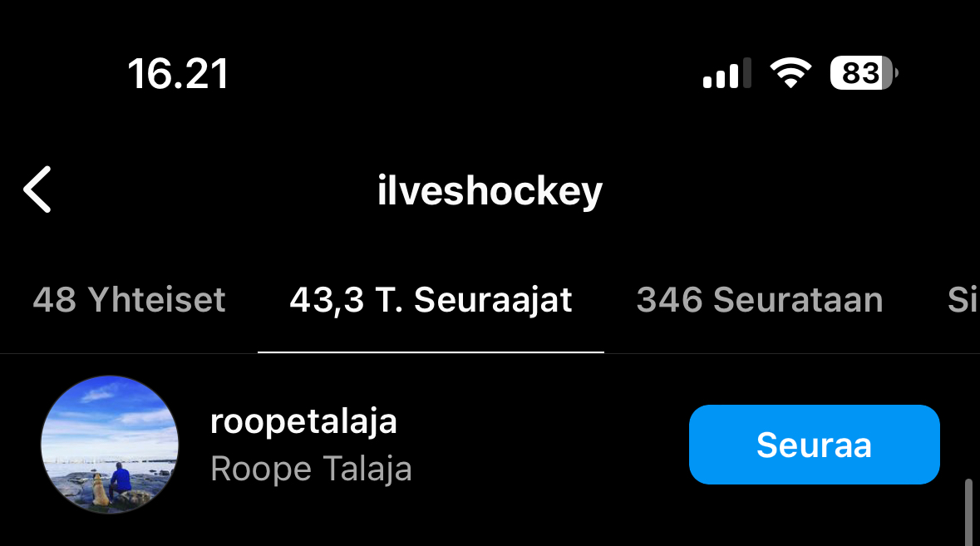Click the vertical scrollbar handle

tap(968, 512)
